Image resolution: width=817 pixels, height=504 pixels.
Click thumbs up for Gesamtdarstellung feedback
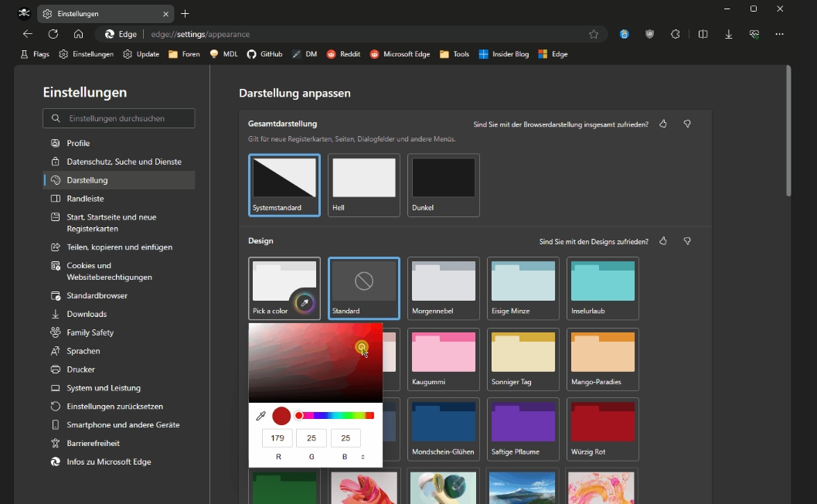pyautogui.click(x=662, y=124)
